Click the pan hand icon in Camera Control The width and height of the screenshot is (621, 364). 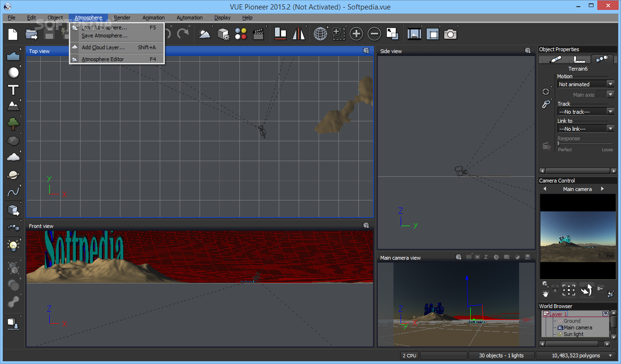point(546,293)
